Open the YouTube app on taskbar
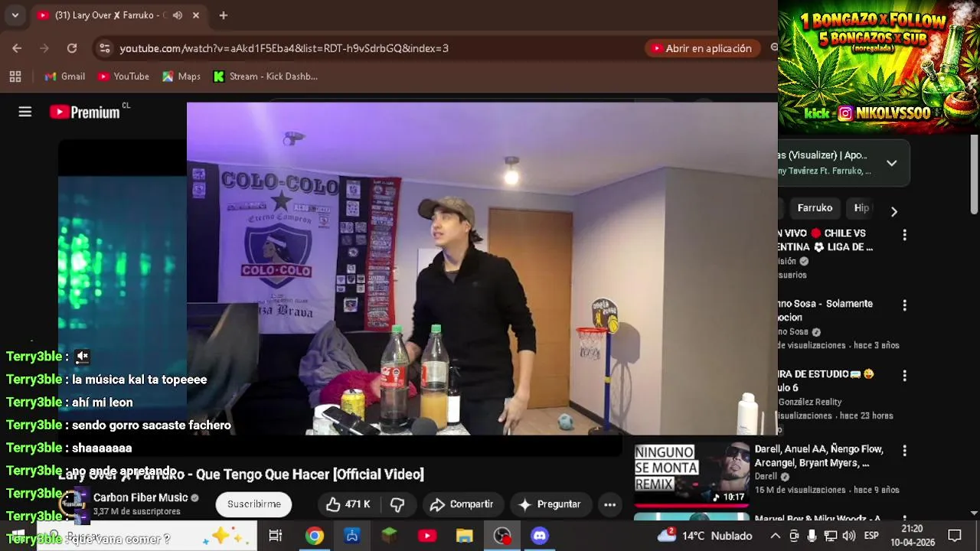980x551 pixels. (x=427, y=536)
